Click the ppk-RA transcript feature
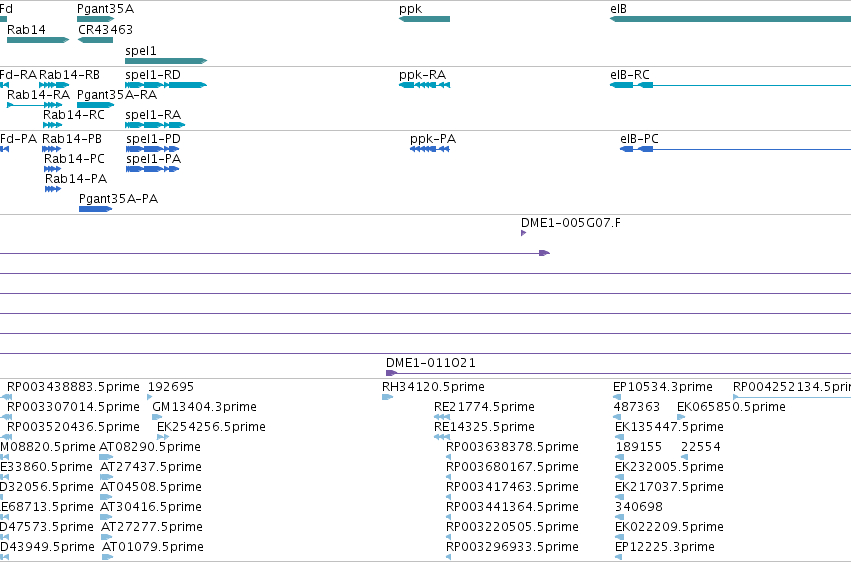This screenshot has height=562, width=851. click(x=424, y=85)
